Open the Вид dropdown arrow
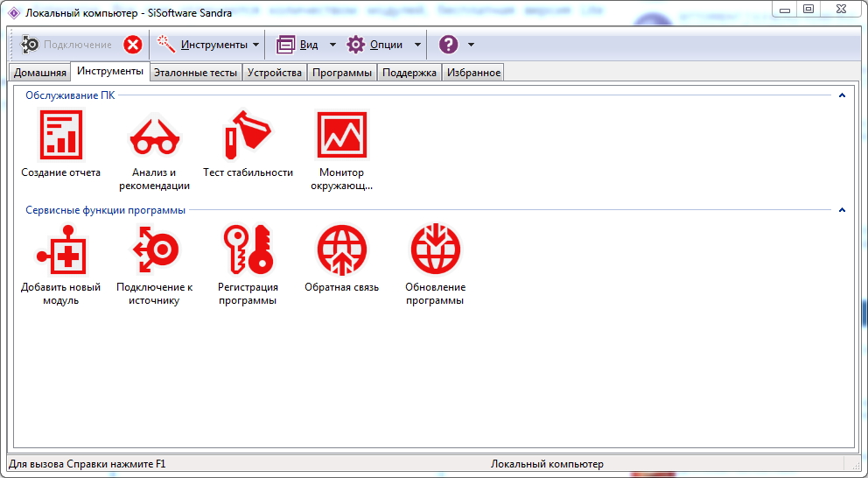 point(332,45)
